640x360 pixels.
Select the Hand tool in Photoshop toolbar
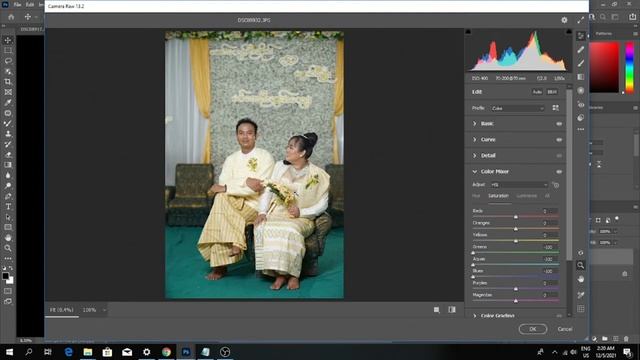(x=8, y=238)
